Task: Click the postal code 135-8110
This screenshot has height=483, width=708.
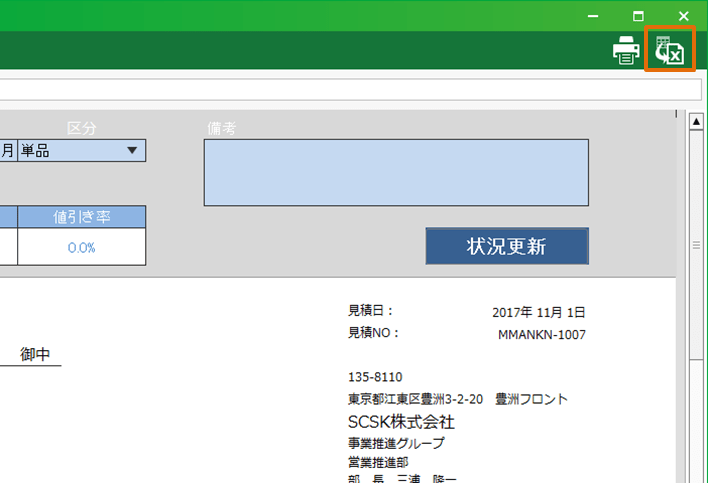Action: [374, 377]
